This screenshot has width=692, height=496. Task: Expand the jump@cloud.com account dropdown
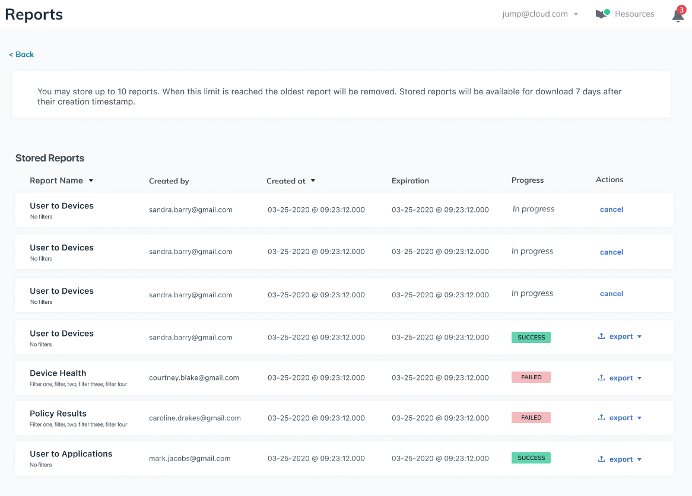pyautogui.click(x=576, y=15)
